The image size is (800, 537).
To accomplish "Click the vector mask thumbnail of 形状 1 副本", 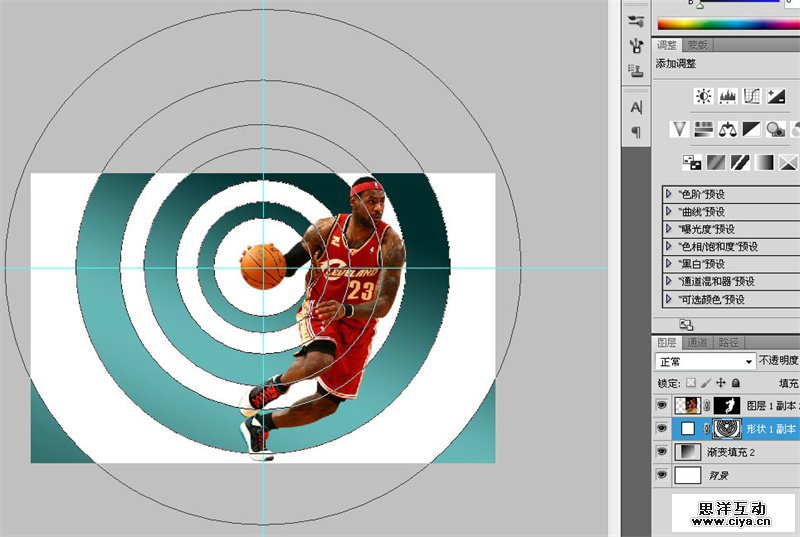I will tap(725, 428).
